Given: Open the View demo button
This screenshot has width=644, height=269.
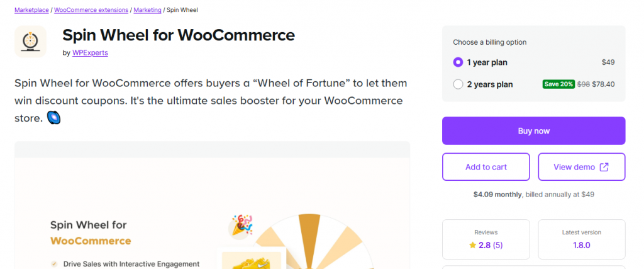Looking at the screenshot, I should point(582,167).
